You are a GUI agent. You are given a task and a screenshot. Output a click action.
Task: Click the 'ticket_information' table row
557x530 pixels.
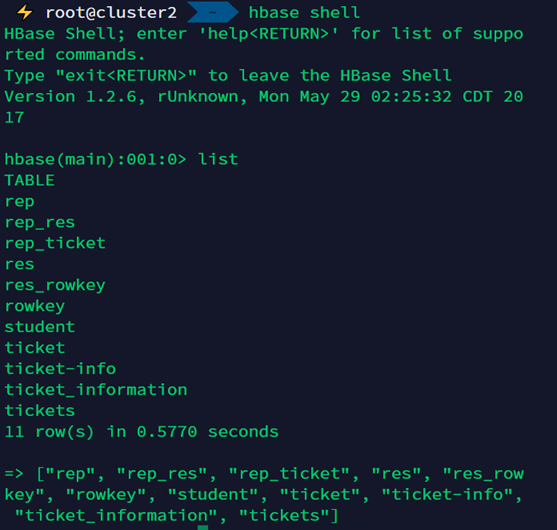pos(96,390)
